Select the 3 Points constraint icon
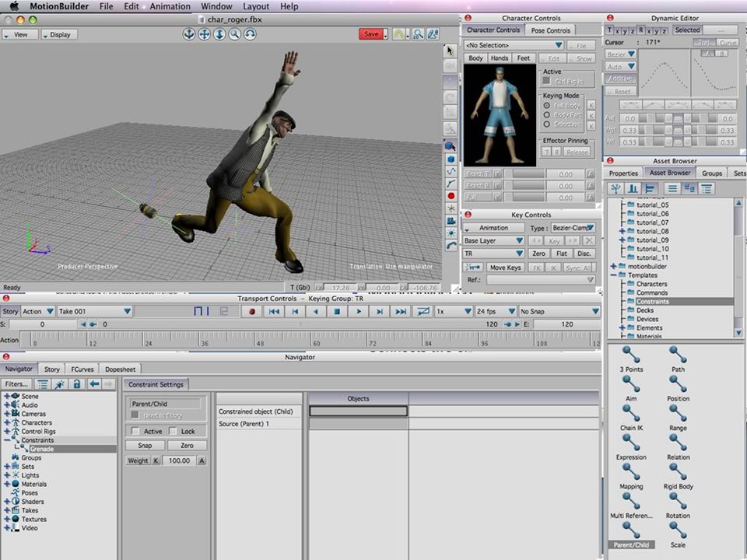 click(631, 355)
